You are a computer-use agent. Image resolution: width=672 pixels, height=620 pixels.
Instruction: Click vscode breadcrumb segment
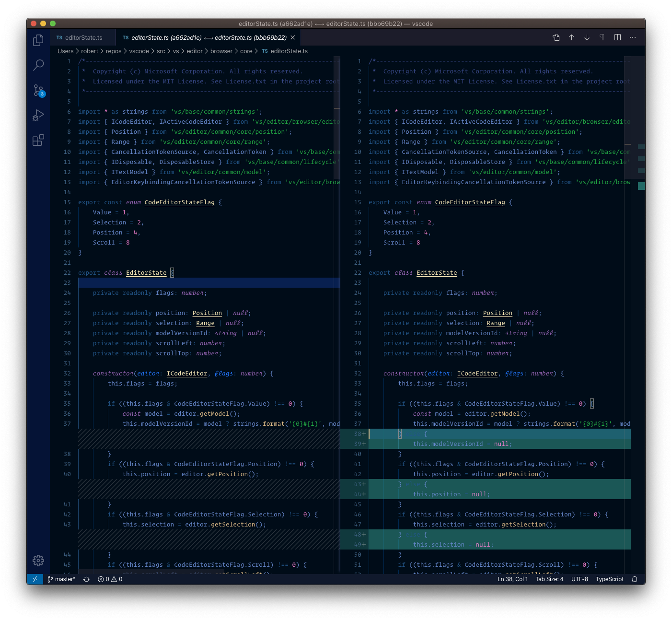[139, 51]
